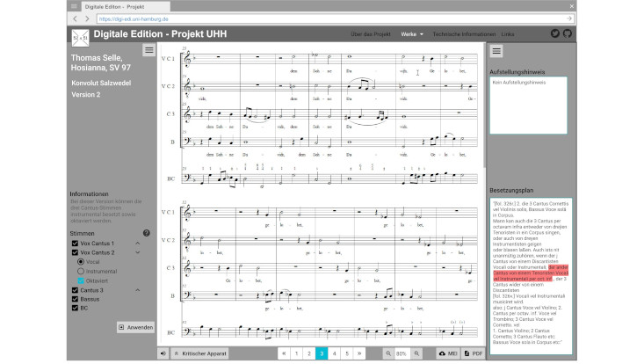Image resolution: width=644 pixels, height=364 pixels.
Task: Open the right panel hamburger menu
Action: [x=496, y=51]
